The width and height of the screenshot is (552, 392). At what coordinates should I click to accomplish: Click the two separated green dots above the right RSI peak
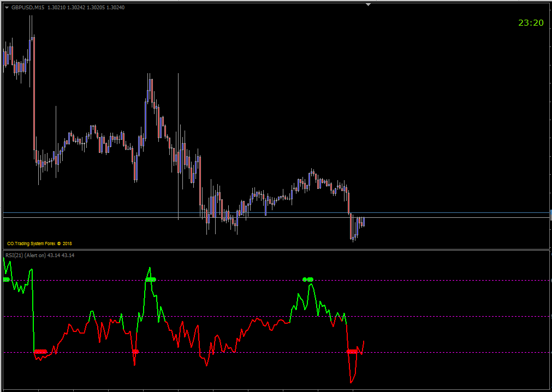[308, 280]
